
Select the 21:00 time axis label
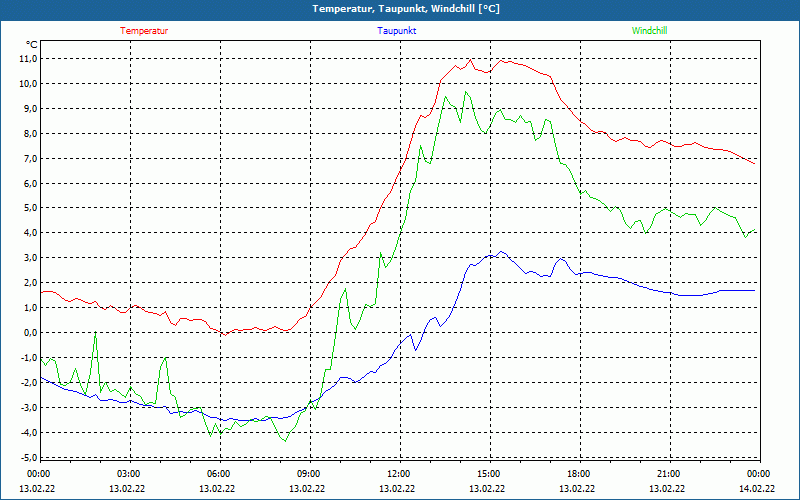point(669,474)
